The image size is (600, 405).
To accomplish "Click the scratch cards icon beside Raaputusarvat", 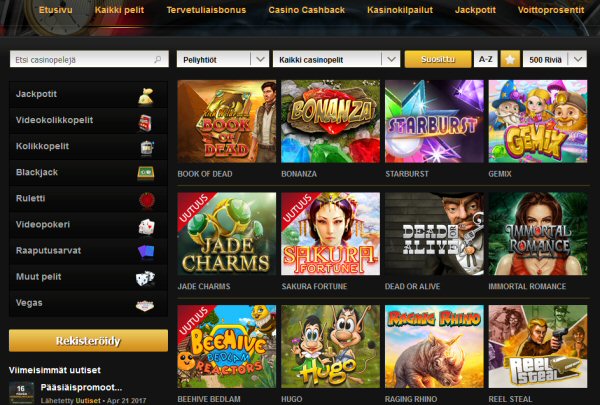I will coord(146,252).
